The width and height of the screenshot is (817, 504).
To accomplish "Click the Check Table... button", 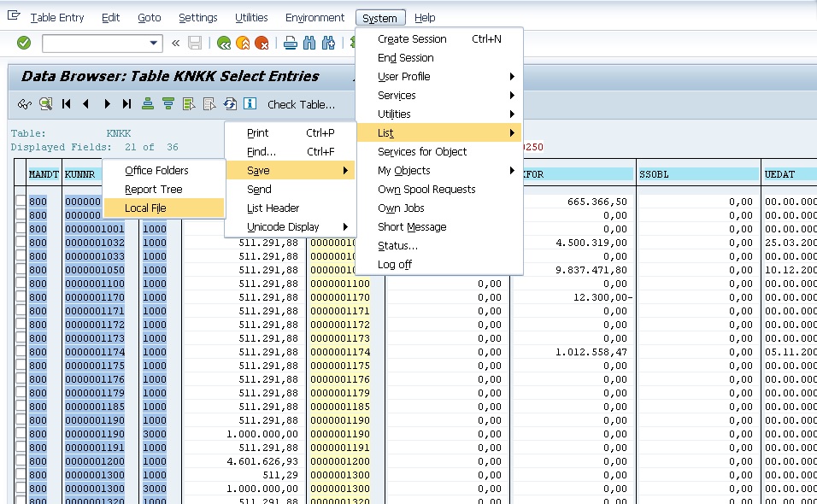I will 301,105.
